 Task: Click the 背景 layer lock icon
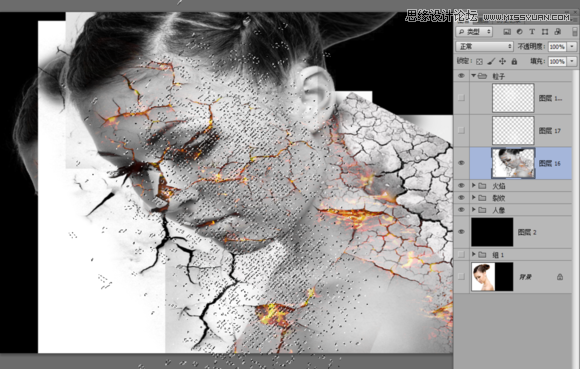click(x=560, y=277)
